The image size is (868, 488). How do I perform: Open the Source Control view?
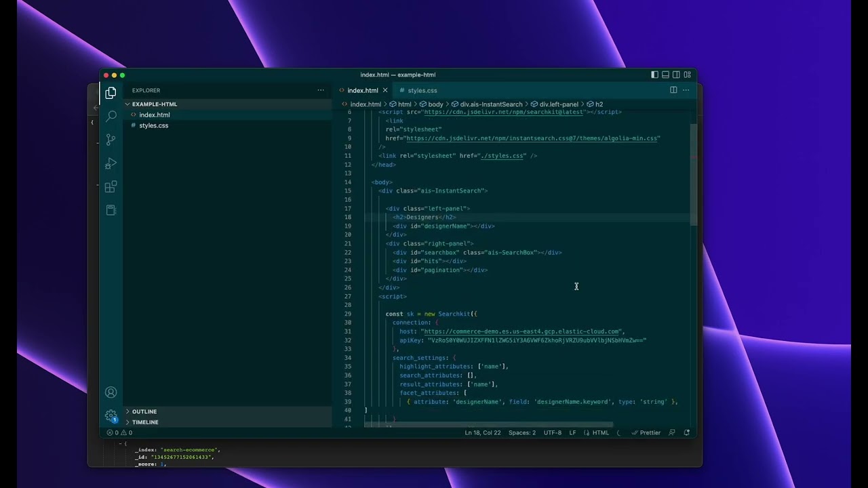click(x=111, y=140)
